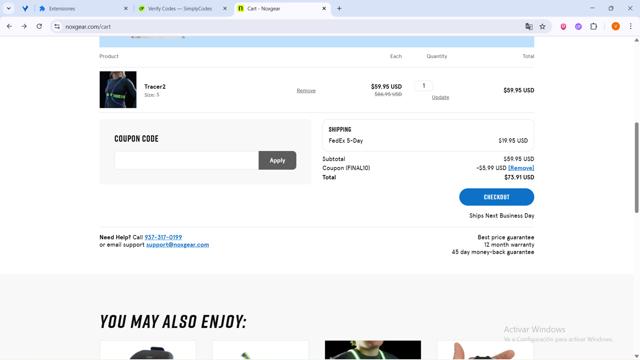This screenshot has width=640, height=360.
Task: Go back to previous page
Action: pos(9,27)
